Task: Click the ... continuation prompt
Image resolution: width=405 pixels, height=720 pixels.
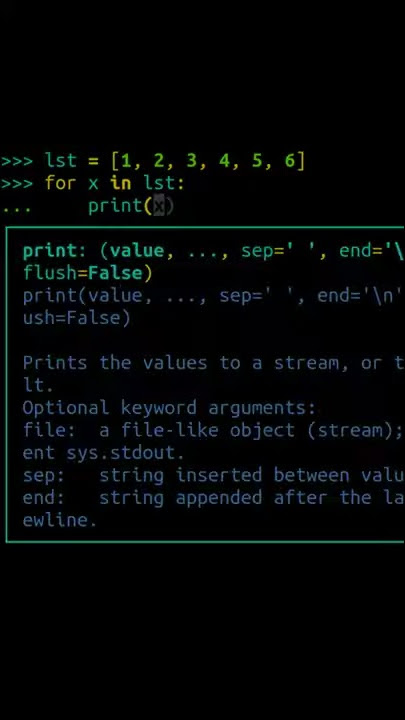Action: pyautogui.click(x=17, y=209)
